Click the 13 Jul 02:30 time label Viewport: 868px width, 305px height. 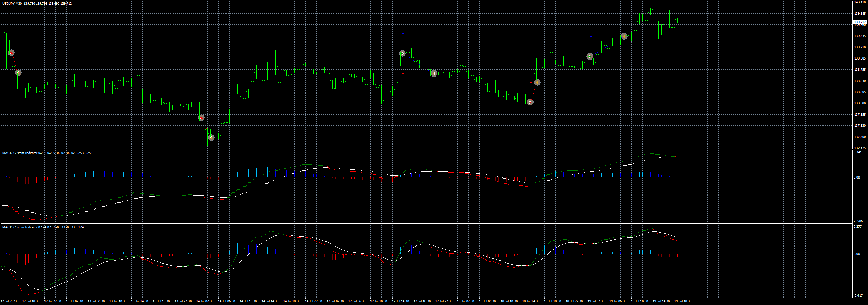pyautogui.click(x=74, y=301)
